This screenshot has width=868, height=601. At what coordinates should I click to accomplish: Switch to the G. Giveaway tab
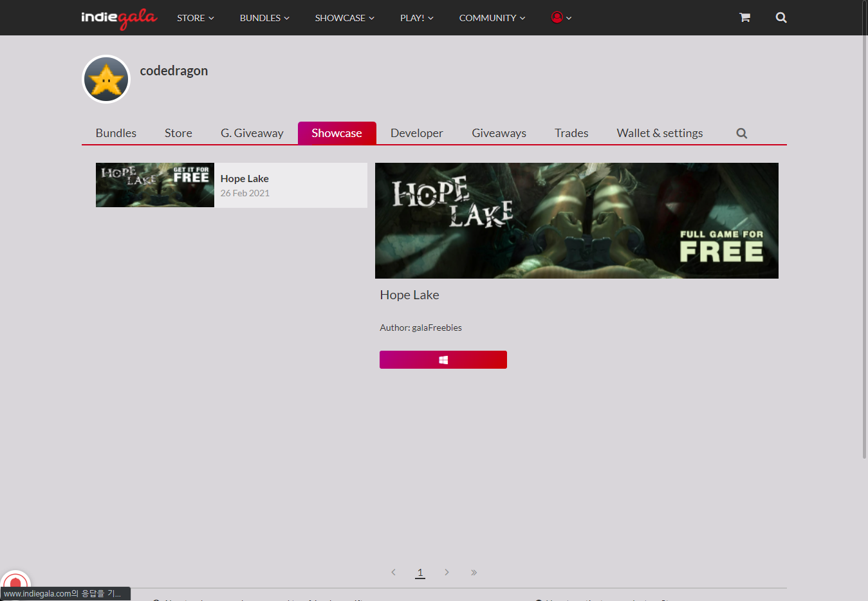click(x=252, y=133)
